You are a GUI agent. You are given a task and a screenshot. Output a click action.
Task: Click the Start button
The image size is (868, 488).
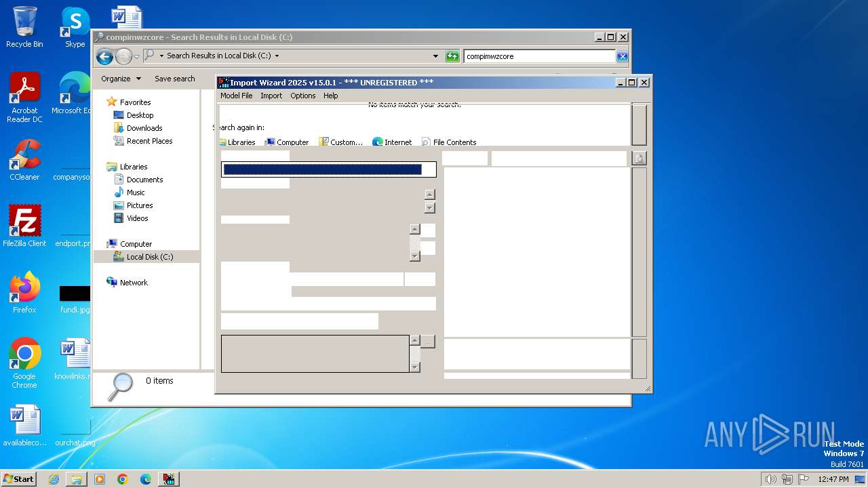click(19, 479)
